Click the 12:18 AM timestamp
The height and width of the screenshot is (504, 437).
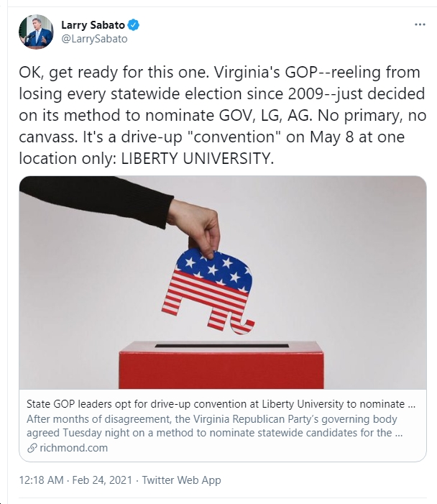(x=41, y=480)
